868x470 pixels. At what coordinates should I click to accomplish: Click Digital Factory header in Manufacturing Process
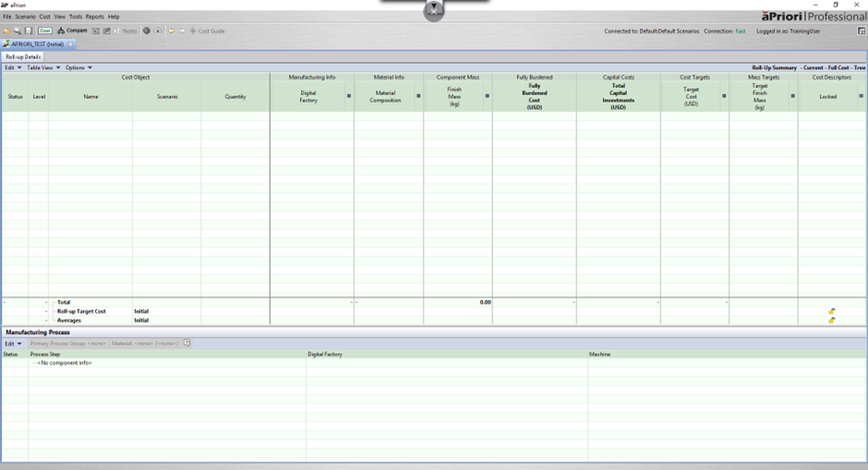tap(447, 355)
